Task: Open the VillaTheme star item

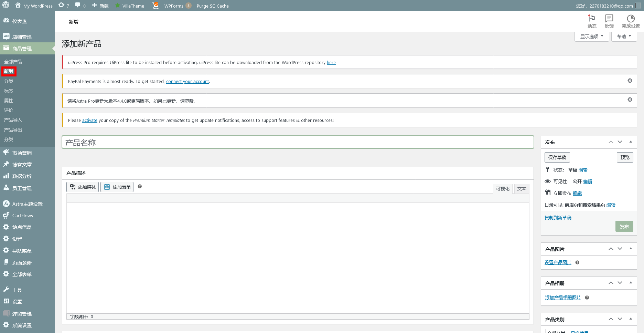Action: click(129, 6)
